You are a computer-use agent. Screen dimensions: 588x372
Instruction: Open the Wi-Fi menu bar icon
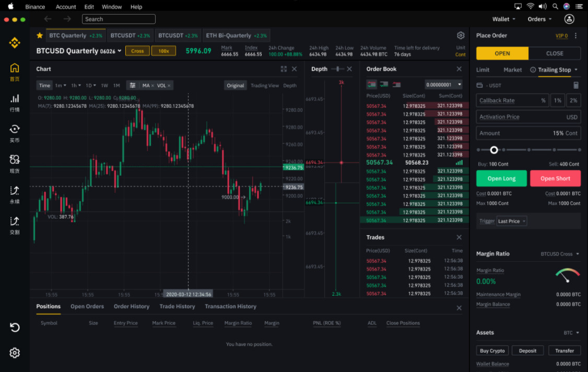pyautogui.click(x=530, y=6)
